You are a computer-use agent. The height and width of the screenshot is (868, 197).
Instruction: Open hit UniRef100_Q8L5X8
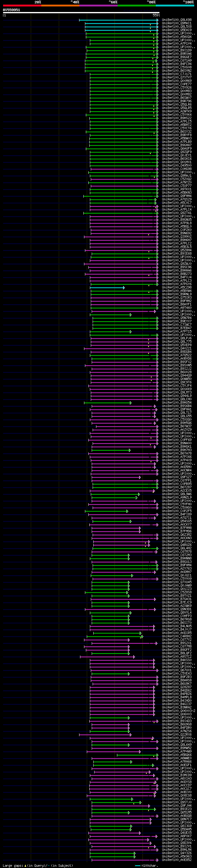click(x=176, y=26)
